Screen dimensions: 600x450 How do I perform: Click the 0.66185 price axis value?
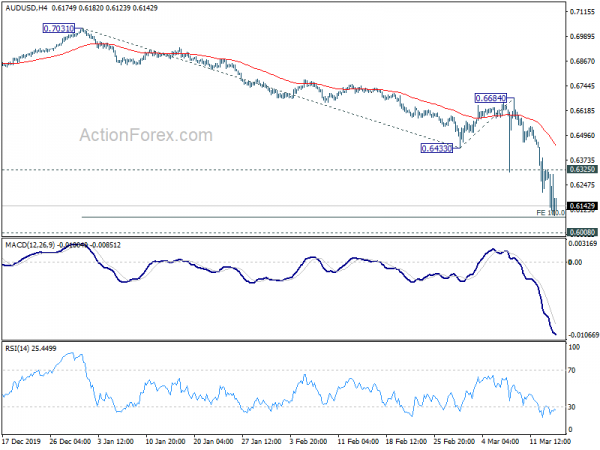point(582,111)
